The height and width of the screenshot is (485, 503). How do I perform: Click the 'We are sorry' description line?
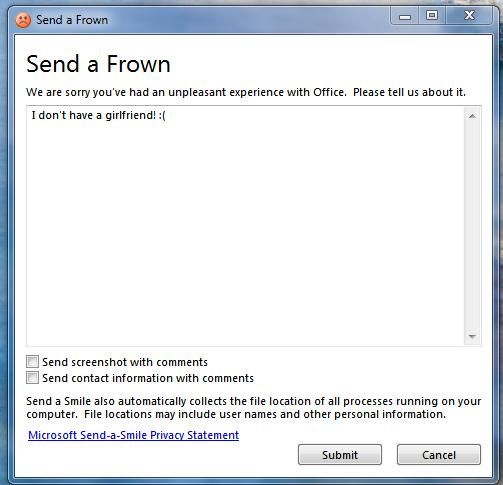pyautogui.click(x=246, y=92)
